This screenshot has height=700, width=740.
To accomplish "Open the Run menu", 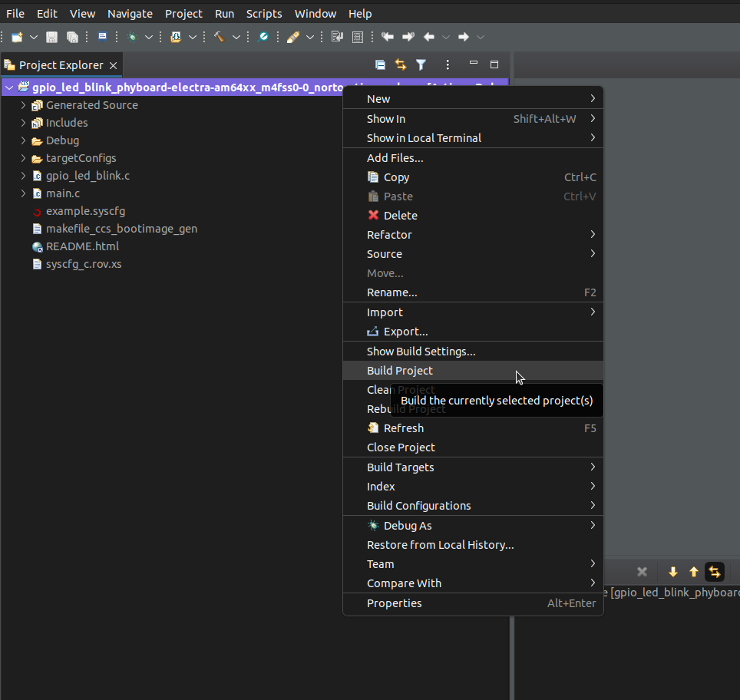I will (224, 14).
